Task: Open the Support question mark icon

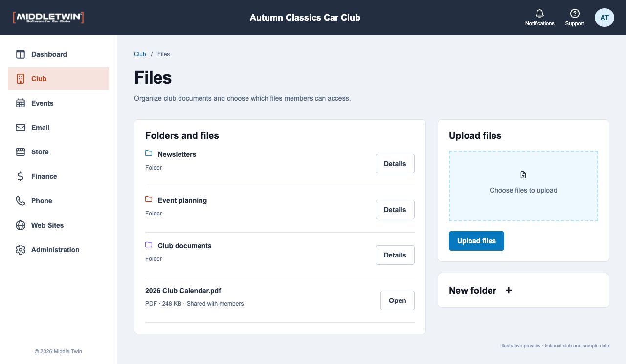Action: click(x=575, y=14)
